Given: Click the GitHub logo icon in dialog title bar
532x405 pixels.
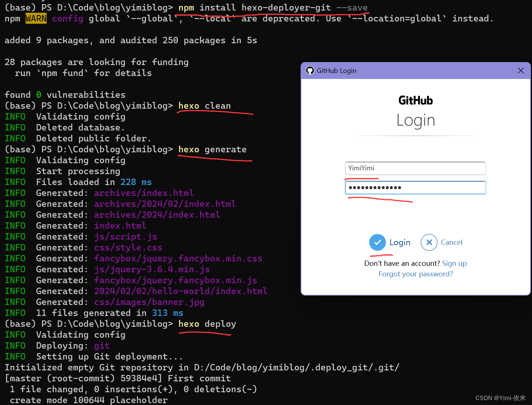Looking at the screenshot, I should (310, 71).
